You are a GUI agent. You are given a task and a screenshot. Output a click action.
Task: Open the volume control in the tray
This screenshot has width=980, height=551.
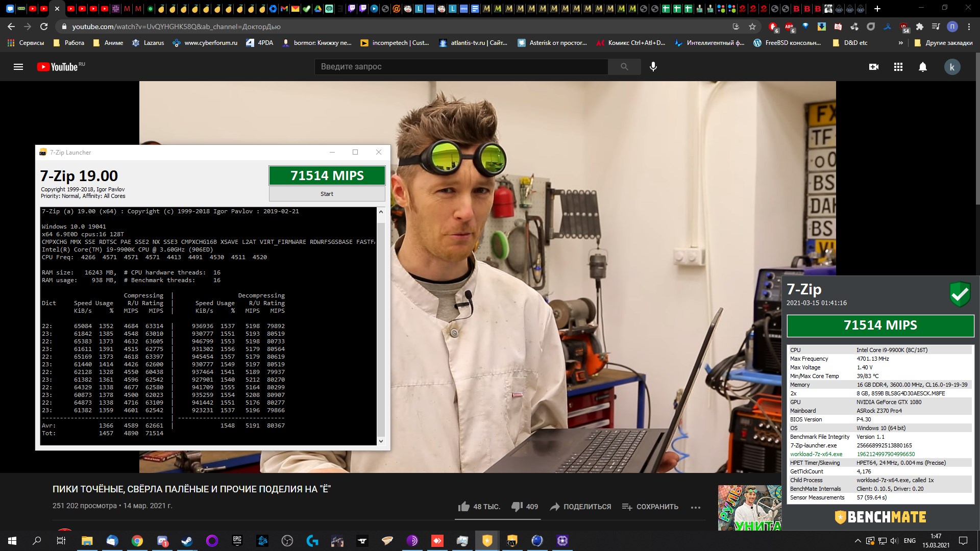[894, 541]
